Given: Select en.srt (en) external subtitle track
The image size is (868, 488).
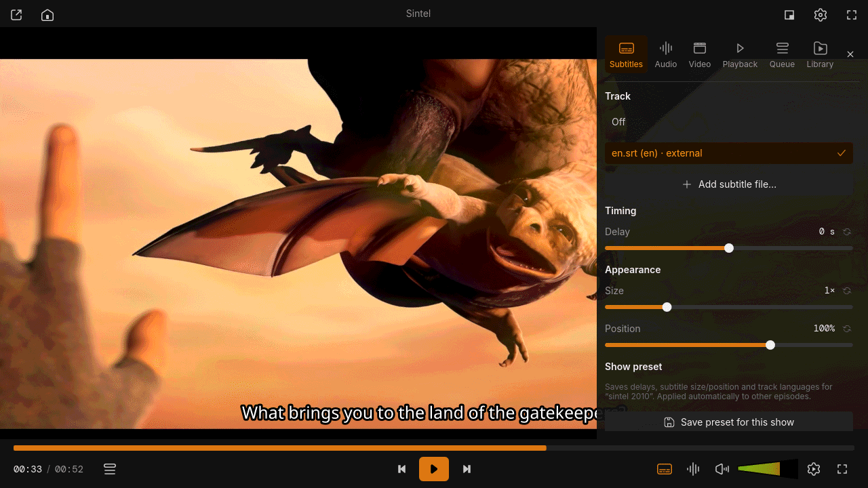Looking at the screenshot, I should pyautogui.click(x=729, y=153).
